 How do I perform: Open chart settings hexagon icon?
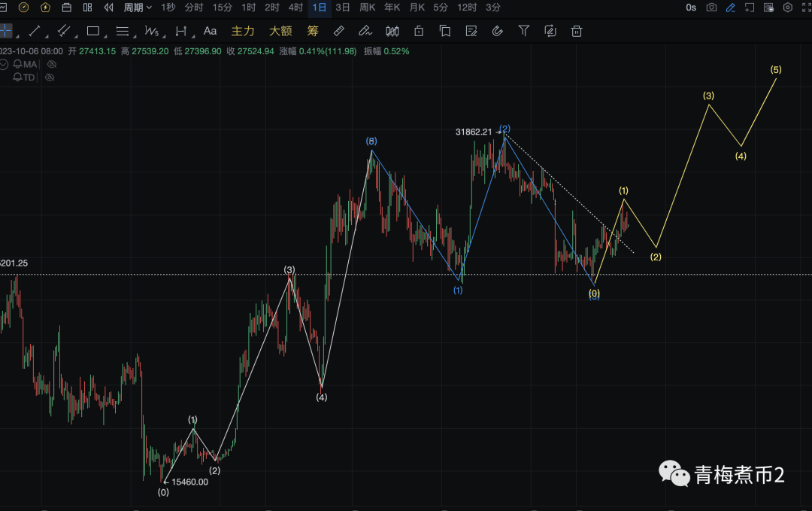tap(788, 8)
